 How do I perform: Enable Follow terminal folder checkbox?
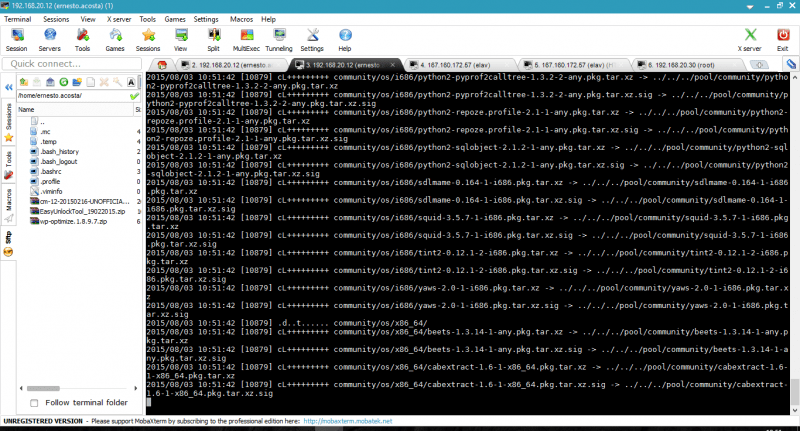coord(35,402)
